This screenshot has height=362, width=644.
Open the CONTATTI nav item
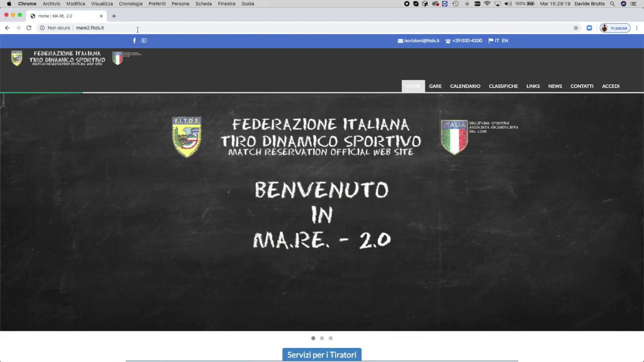(582, 86)
